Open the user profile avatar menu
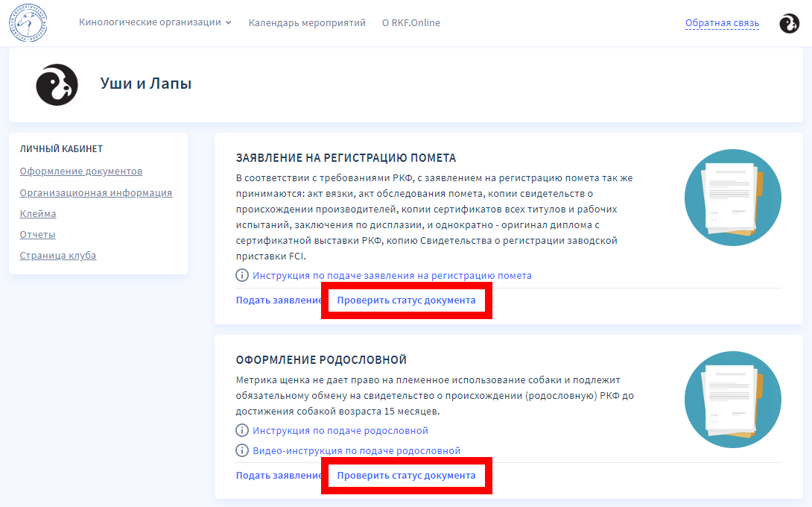The height and width of the screenshot is (507, 812). pos(789,24)
